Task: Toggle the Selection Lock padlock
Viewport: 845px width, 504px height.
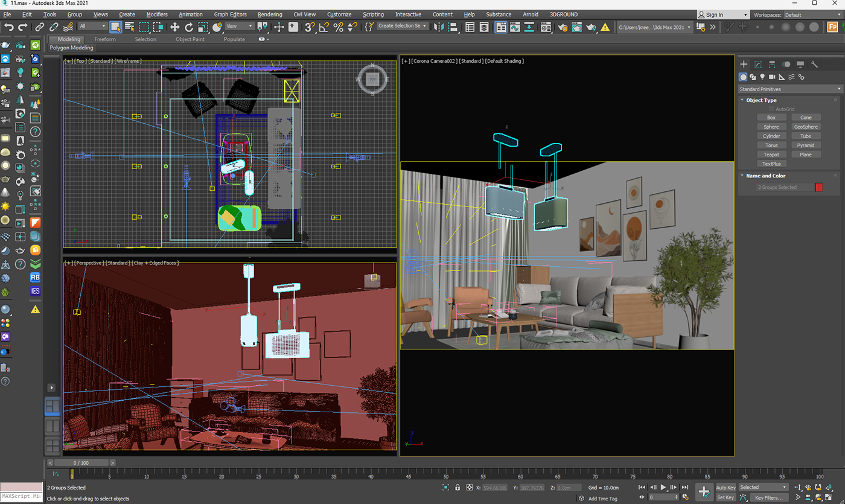Action: point(458,487)
